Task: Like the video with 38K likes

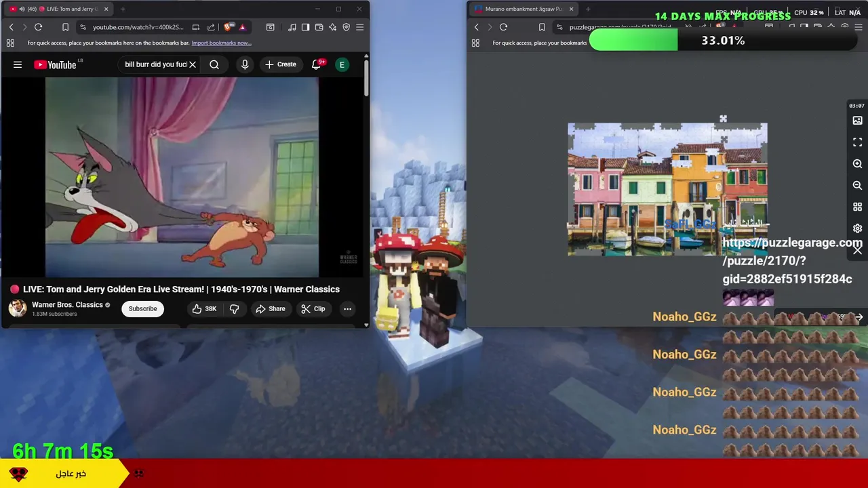Action: coord(204,308)
